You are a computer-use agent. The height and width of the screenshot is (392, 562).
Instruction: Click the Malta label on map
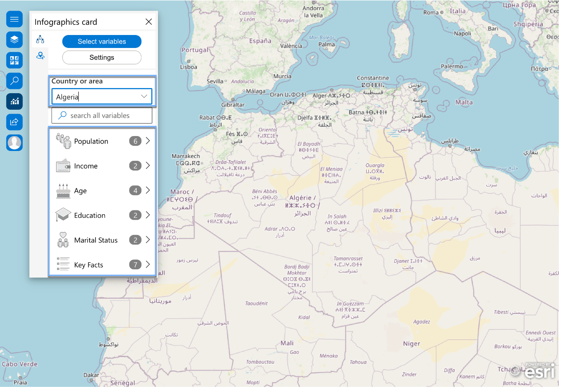[464, 102]
